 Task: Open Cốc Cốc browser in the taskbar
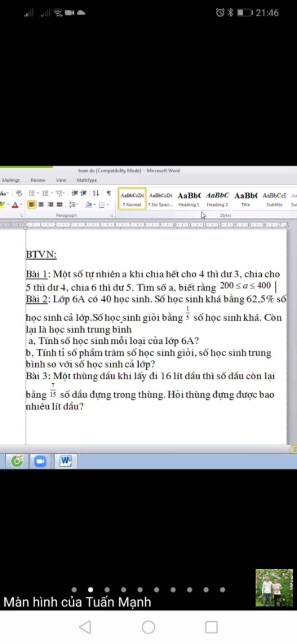(17, 461)
